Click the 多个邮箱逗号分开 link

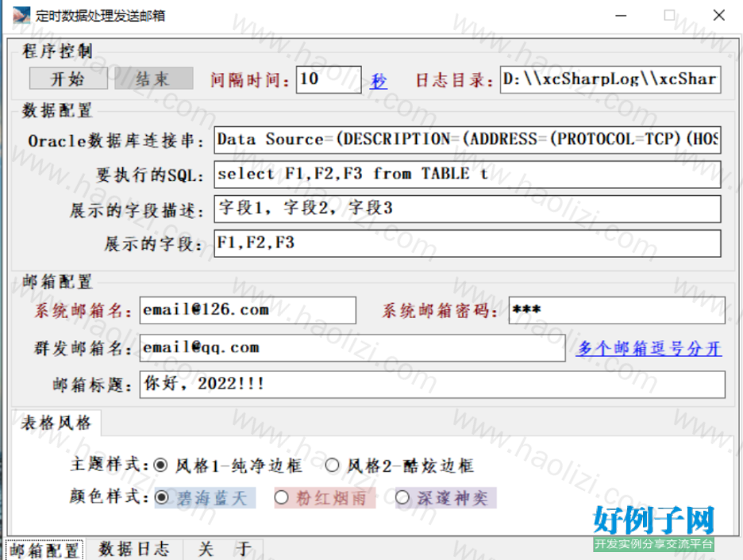coord(649,349)
